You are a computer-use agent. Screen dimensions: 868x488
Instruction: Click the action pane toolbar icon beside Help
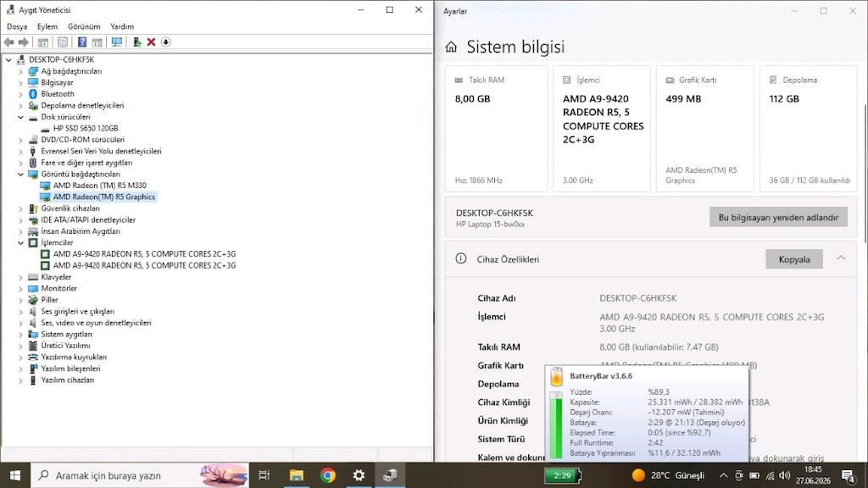[x=97, y=42]
